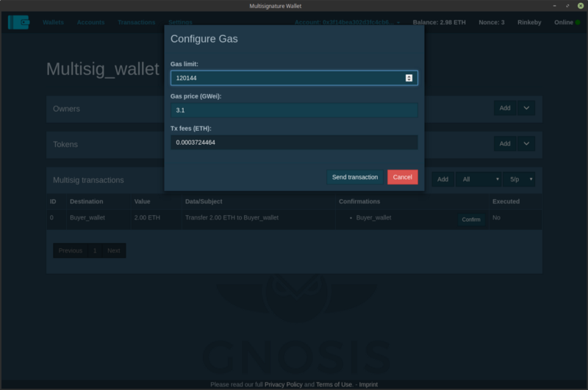Click the green Online status dot

(578, 23)
